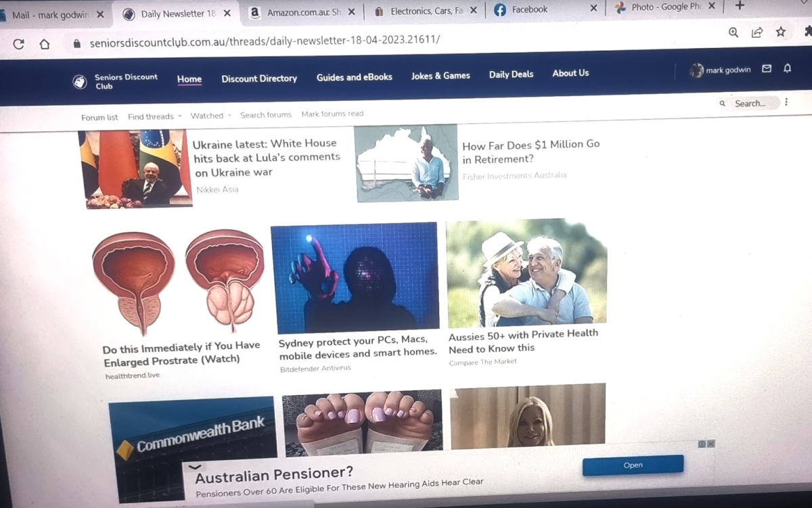Open the three-dot menu beside Search
The width and height of the screenshot is (812, 508).
[786, 103]
